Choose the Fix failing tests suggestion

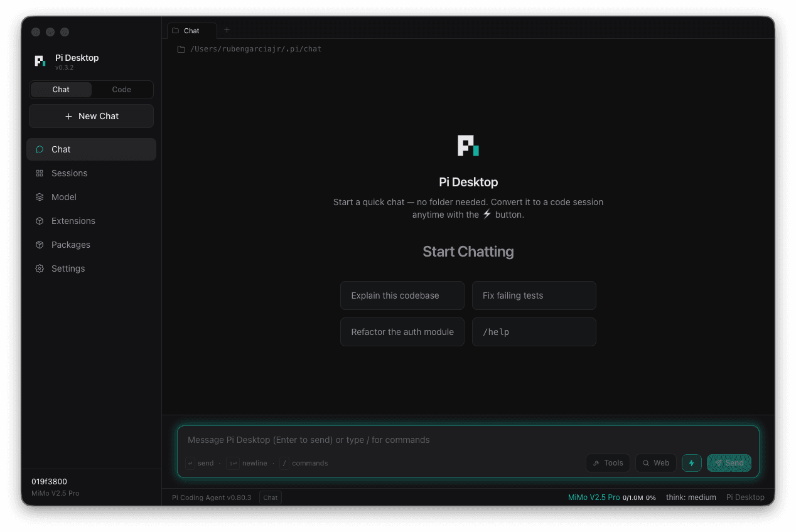[x=534, y=295]
